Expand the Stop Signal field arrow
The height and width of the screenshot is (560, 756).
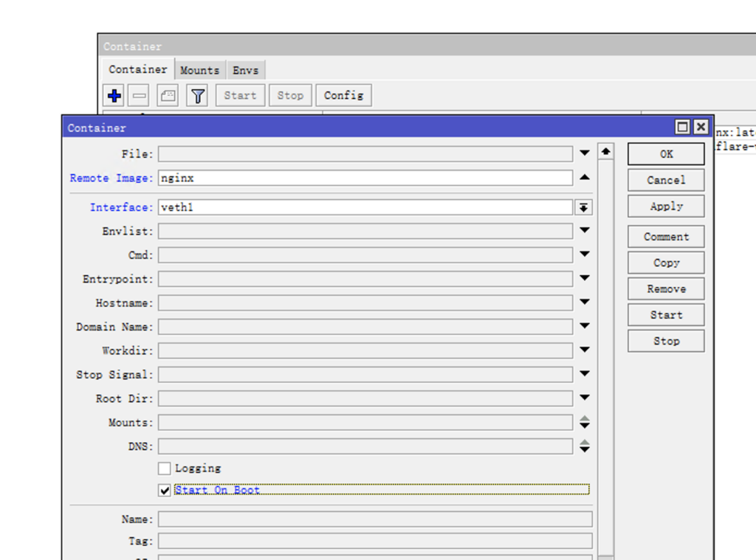(x=584, y=374)
